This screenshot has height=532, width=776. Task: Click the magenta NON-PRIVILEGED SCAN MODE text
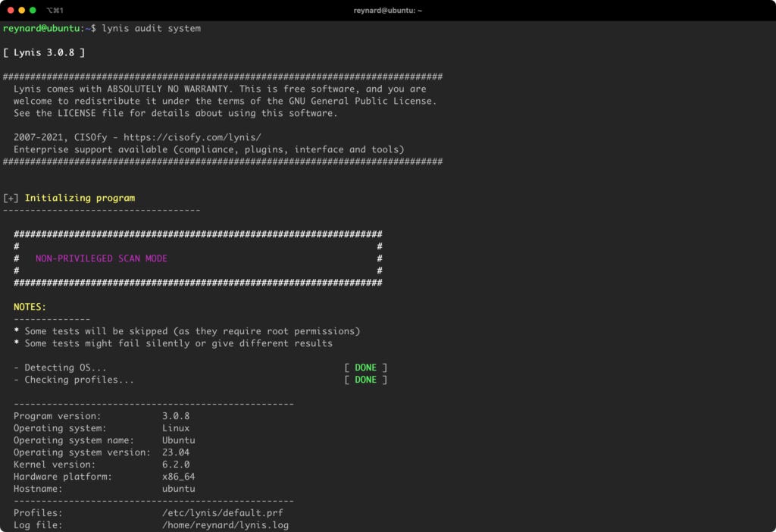point(102,258)
